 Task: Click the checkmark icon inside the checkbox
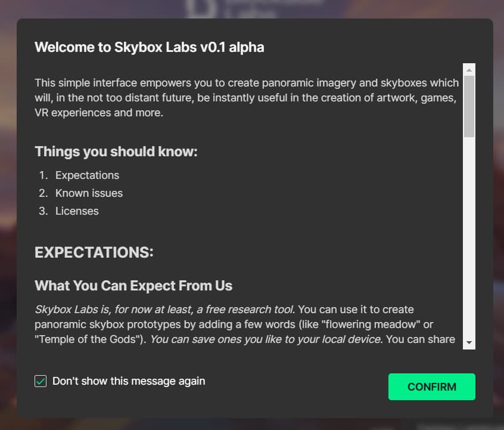pos(41,381)
